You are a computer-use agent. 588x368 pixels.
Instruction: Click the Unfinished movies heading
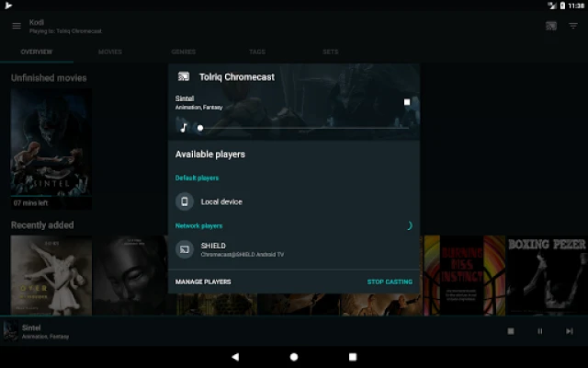pyautogui.click(x=49, y=77)
